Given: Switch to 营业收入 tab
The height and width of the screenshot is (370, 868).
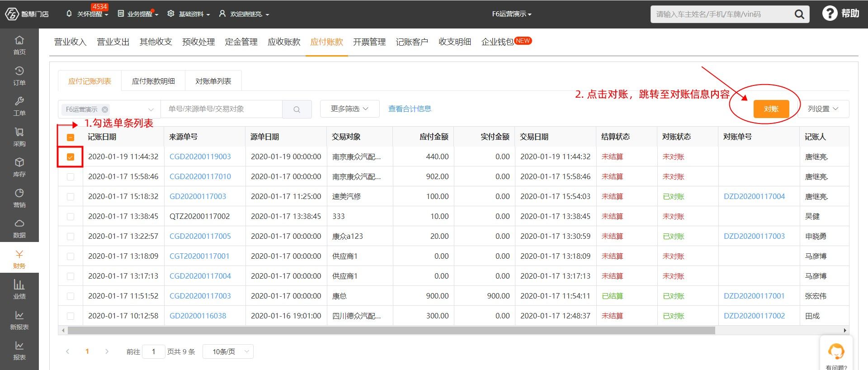Looking at the screenshot, I should [x=70, y=42].
